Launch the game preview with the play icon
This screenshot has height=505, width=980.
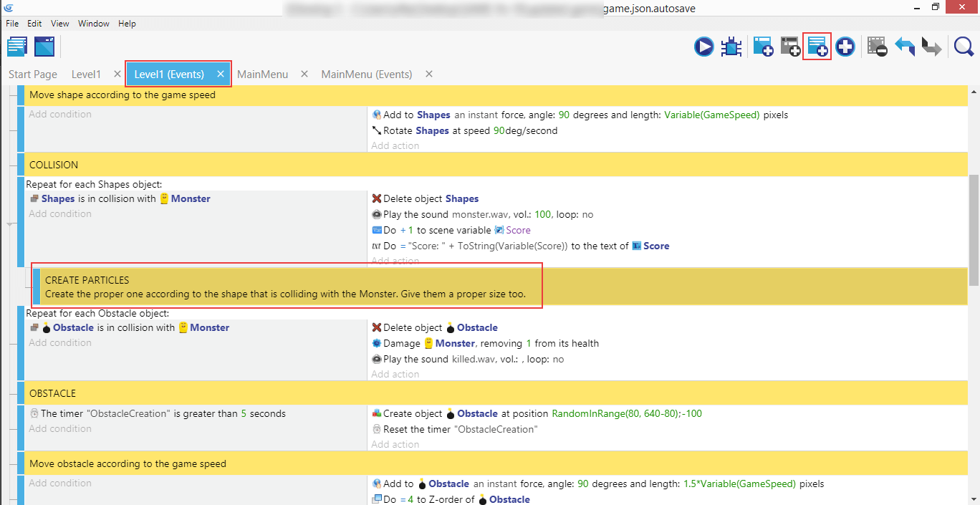703,47
